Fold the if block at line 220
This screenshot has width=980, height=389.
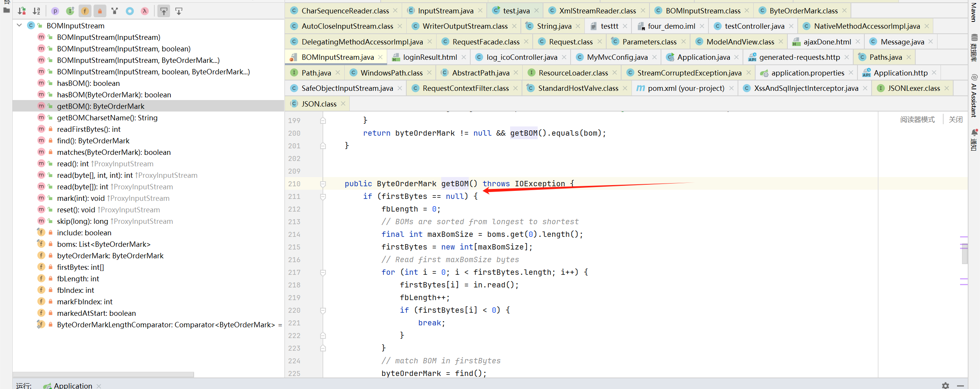pyautogui.click(x=323, y=310)
